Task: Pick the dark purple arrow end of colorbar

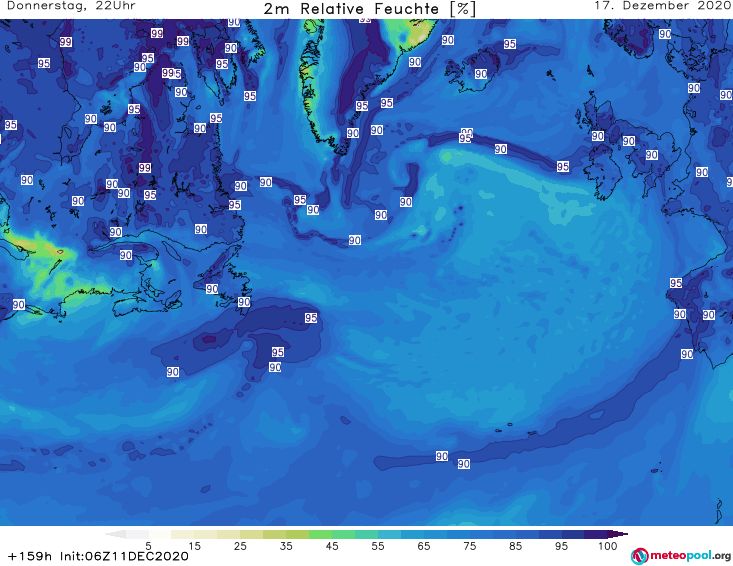Action: click(618, 534)
